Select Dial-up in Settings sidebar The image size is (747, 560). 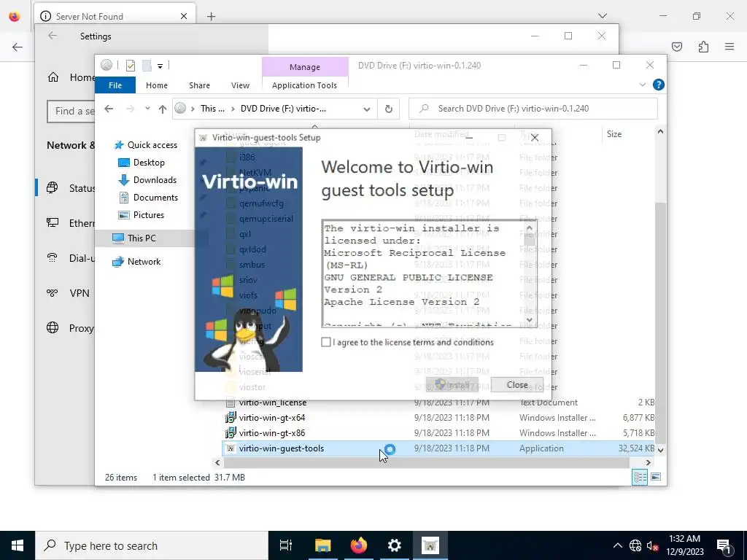71,258
